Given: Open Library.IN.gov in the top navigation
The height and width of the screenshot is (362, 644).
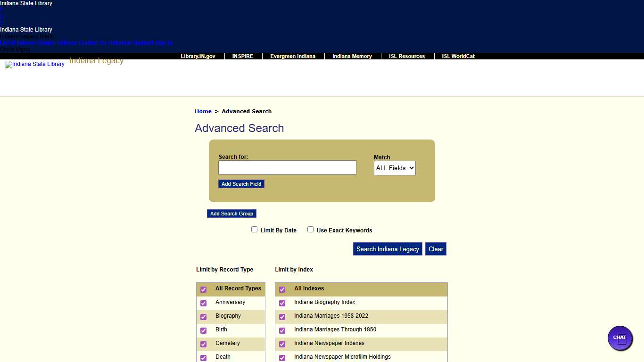Looking at the screenshot, I should point(198,56).
